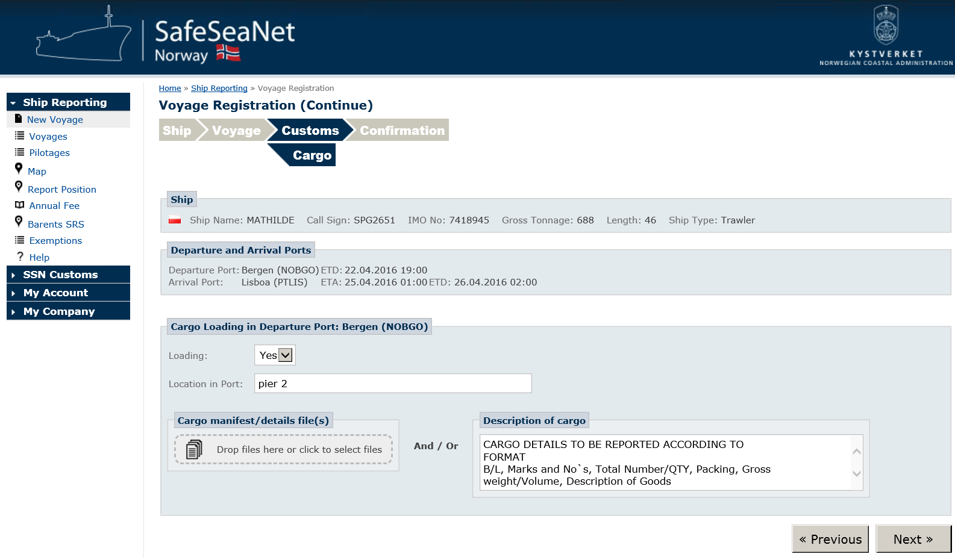Go to the Confirmation wizard step

click(402, 131)
